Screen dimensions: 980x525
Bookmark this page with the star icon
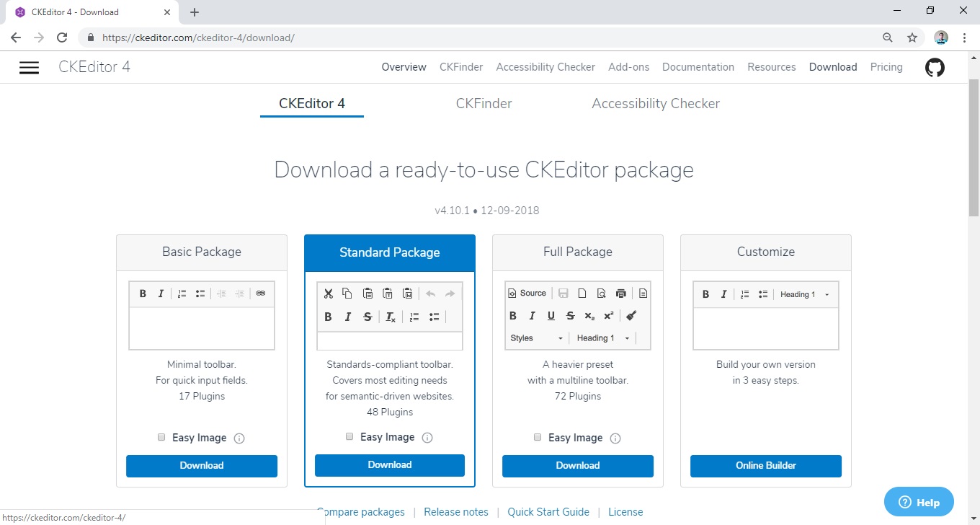click(912, 37)
